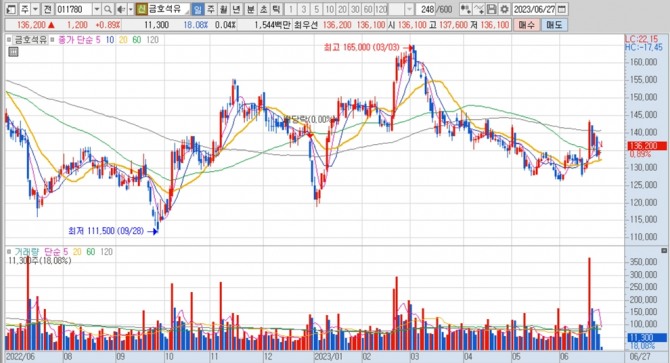Open the calendar date picker icon
The image size is (670, 363).
pyautogui.click(x=562, y=9)
